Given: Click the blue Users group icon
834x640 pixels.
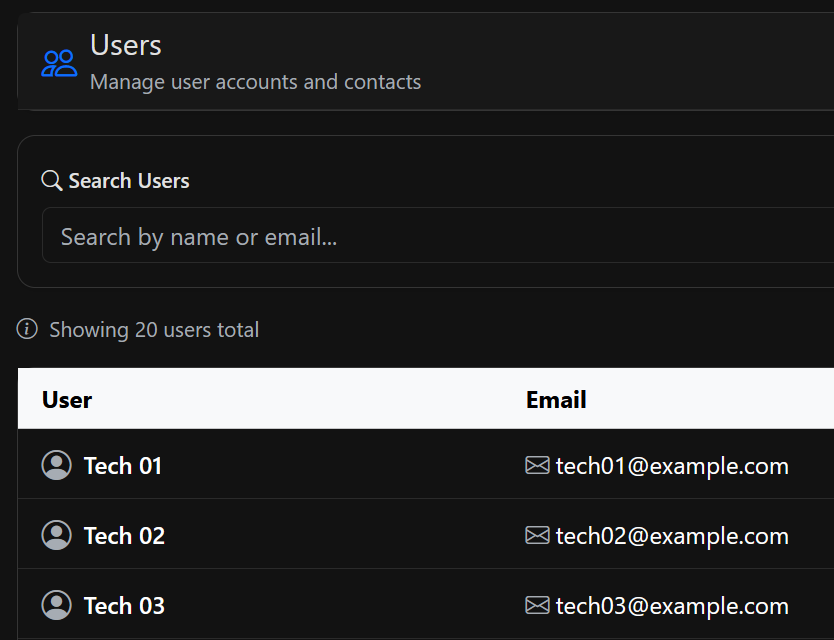Looking at the screenshot, I should (59, 63).
